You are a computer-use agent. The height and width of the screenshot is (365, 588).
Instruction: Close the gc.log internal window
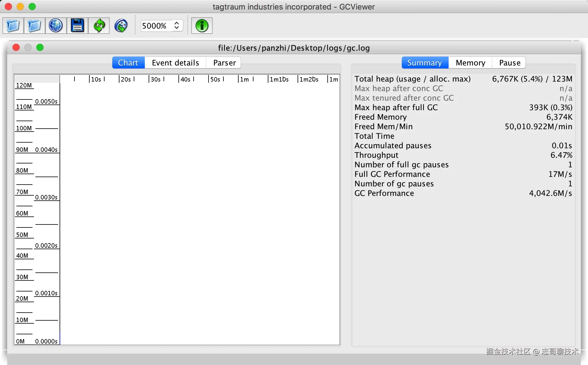coord(16,48)
